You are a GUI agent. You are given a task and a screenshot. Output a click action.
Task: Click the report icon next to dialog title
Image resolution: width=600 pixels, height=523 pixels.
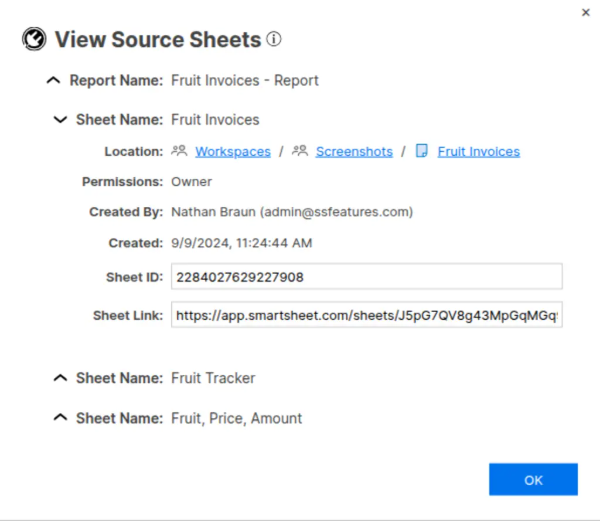coord(34,39)
